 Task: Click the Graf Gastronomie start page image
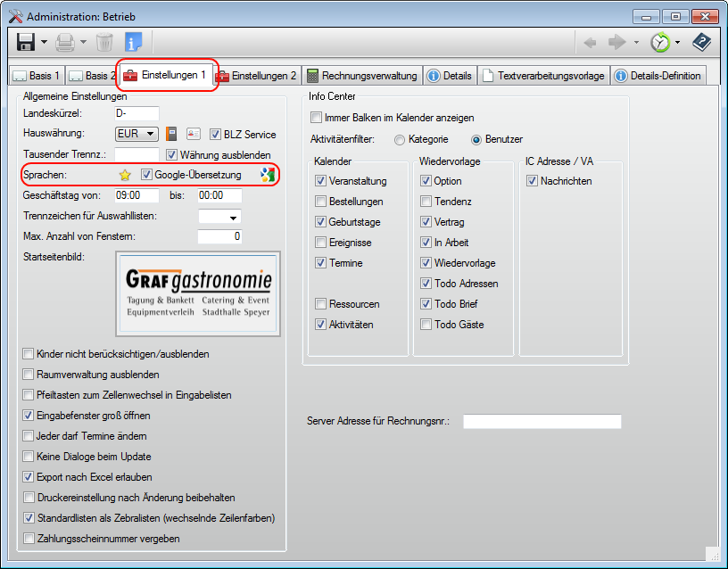[x=198, y=293]
